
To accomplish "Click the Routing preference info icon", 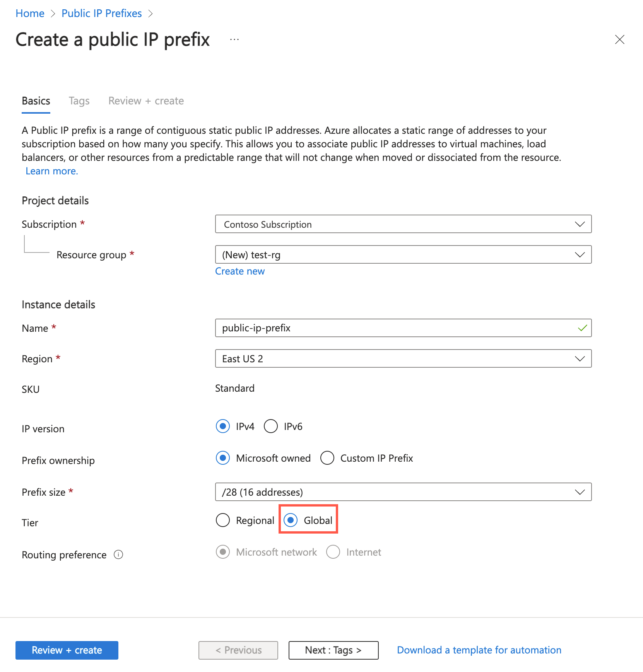I will (x=119, y=554).
